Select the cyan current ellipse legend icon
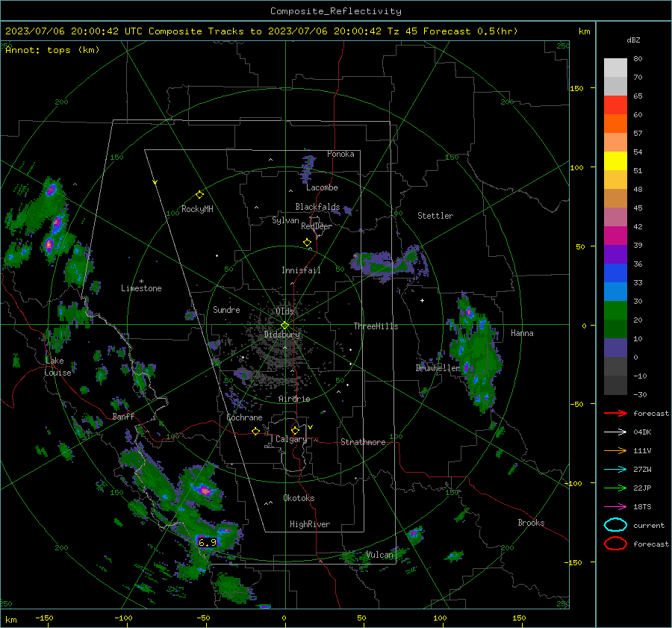The height and width of the screenshot is (628, 672). point(615,525)
